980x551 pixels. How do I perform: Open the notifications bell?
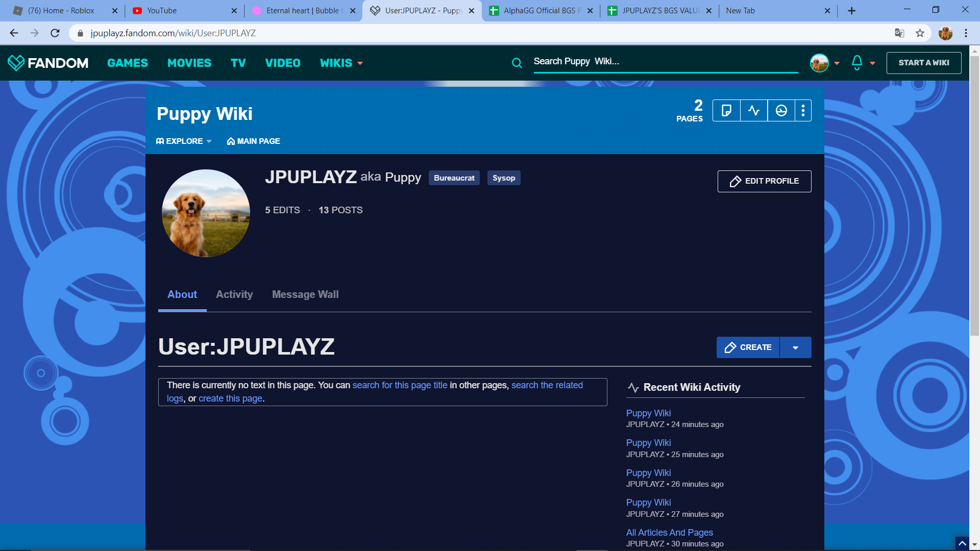click(x=857, y=62)
